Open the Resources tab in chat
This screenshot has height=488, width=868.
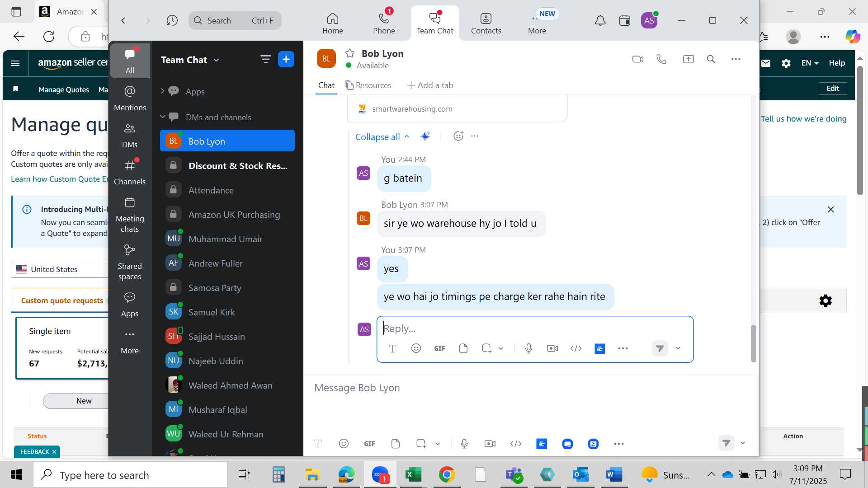point(368,85)
